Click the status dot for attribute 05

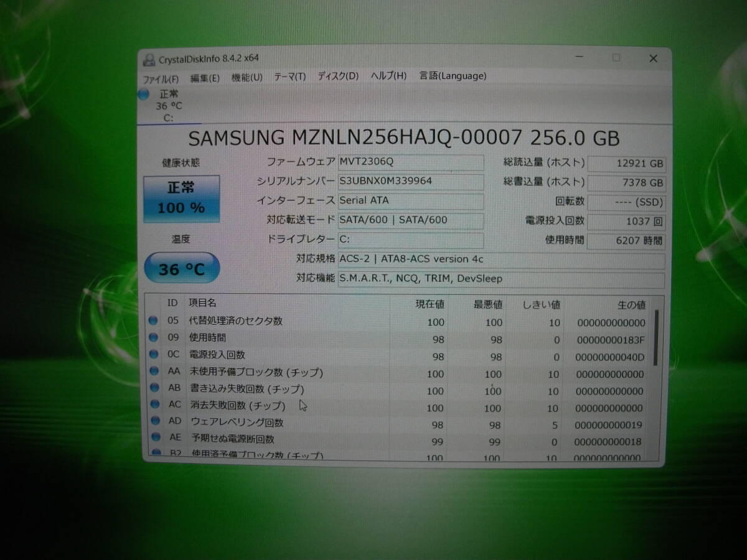[153, 320]
